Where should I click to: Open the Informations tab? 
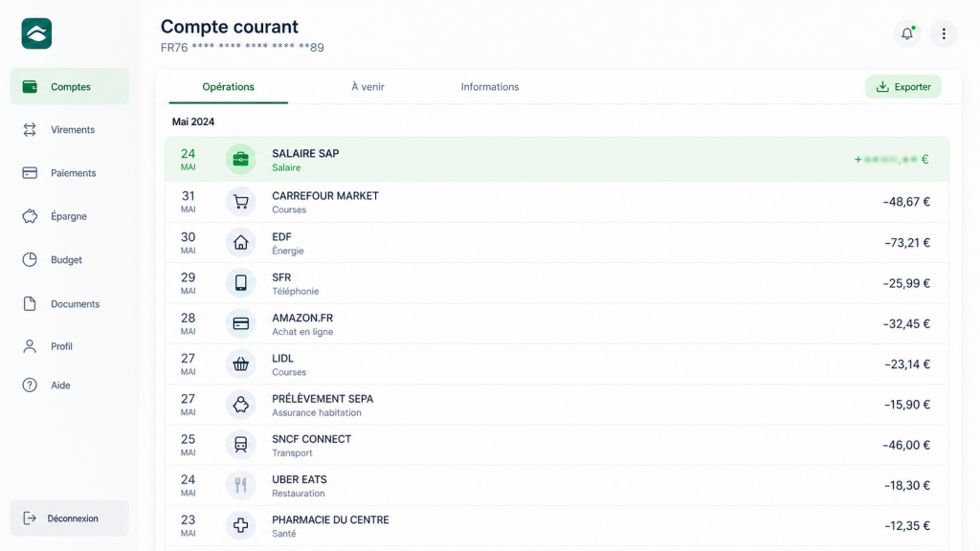point(490,87)
